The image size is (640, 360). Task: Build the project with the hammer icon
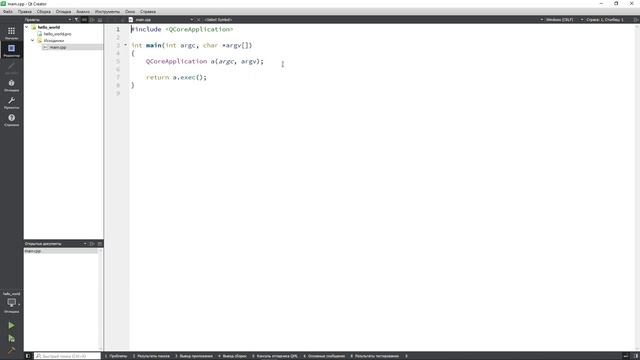click(11, 350)
